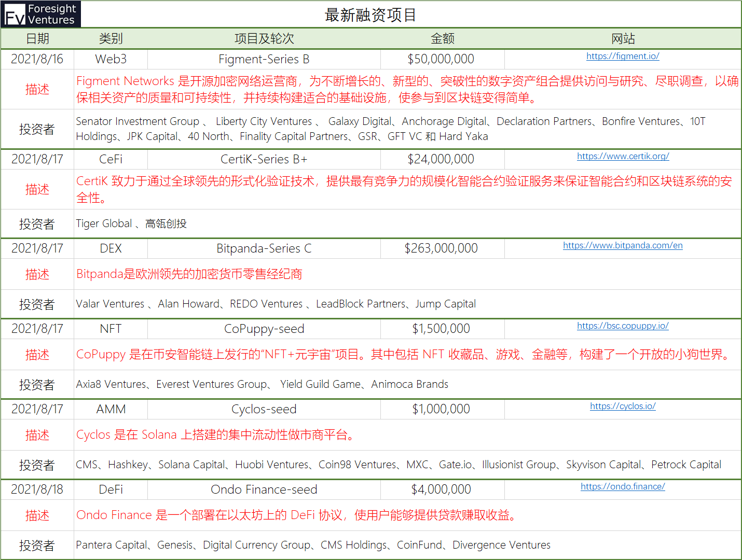742x560 pixels.
Task: Click the CeFi category cell
Action: point(111,159)
